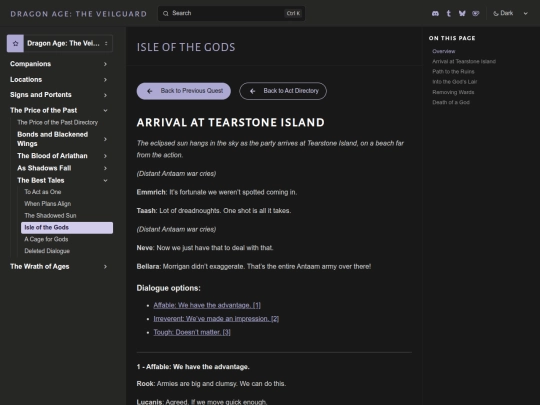
Task: Click the '1 - Affable: We have the advantage' heading
Action: (193, 367)
